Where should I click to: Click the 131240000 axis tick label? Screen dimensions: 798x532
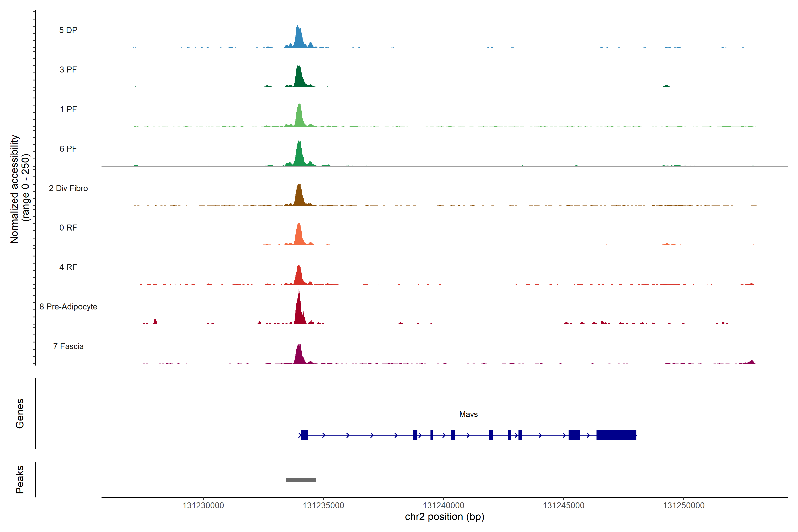pyautogui.click(x=444, y=506)
